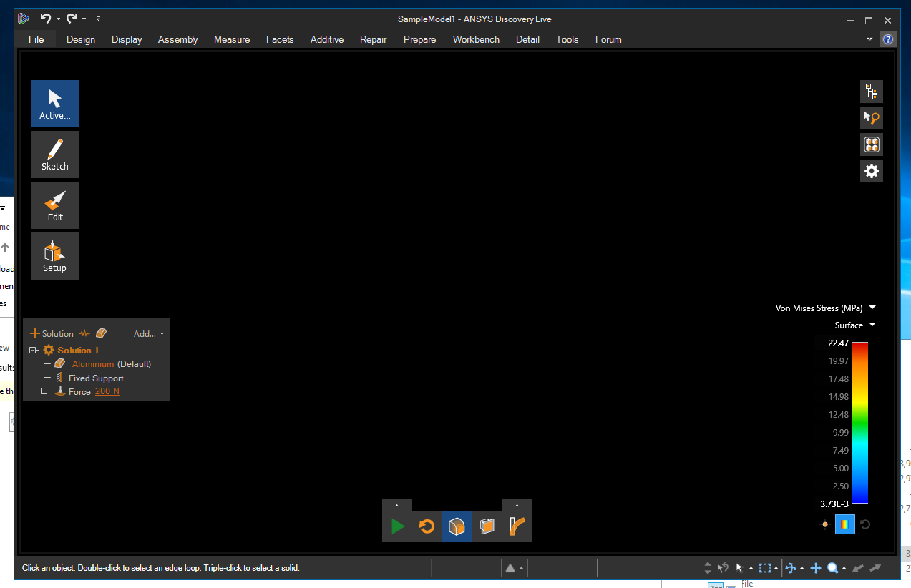911x588 pixels.
Task: Click the minimum legend value 3.73E-3
Action: (834, 504)
